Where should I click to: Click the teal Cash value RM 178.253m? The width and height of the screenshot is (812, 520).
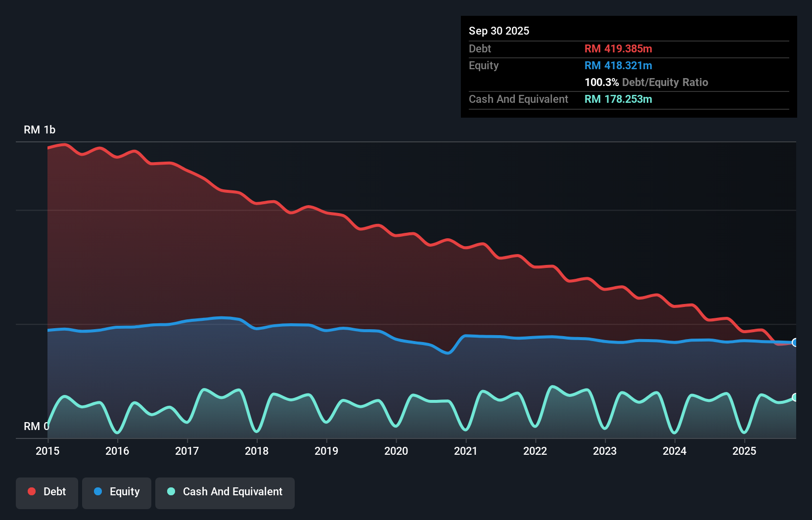[x=619, y=99]
